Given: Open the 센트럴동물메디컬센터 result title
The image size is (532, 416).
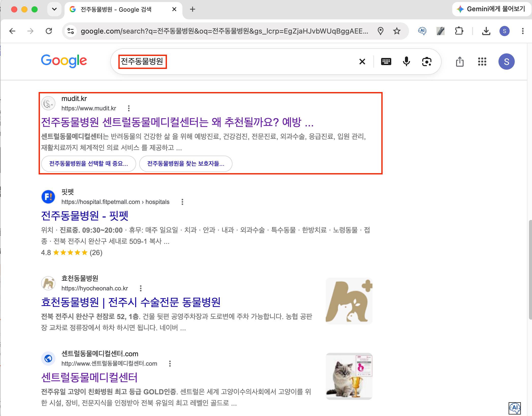Looking at the screenshot, I should [x=89, y=377].
